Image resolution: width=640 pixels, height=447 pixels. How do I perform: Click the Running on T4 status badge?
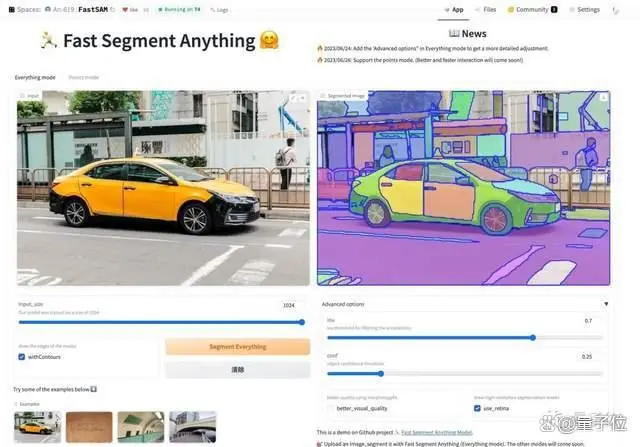[x=180, y=9]
